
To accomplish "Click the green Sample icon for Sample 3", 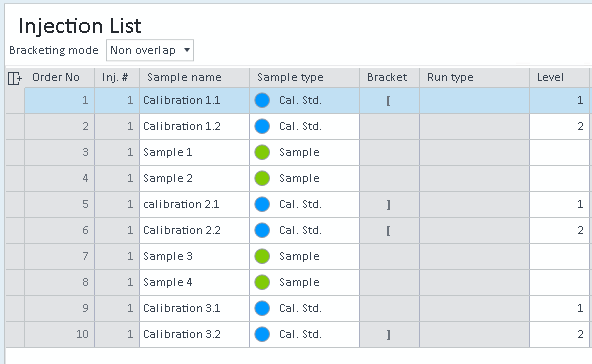I will (262, 256).
